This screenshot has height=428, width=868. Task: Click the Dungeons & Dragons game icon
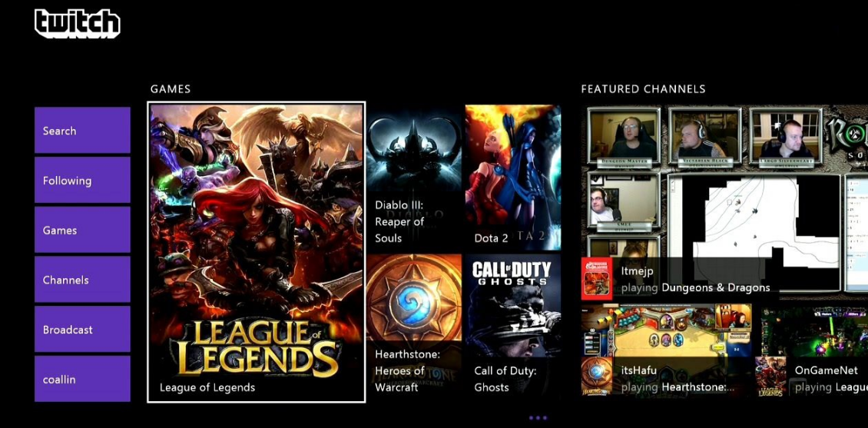click(597, 279)
